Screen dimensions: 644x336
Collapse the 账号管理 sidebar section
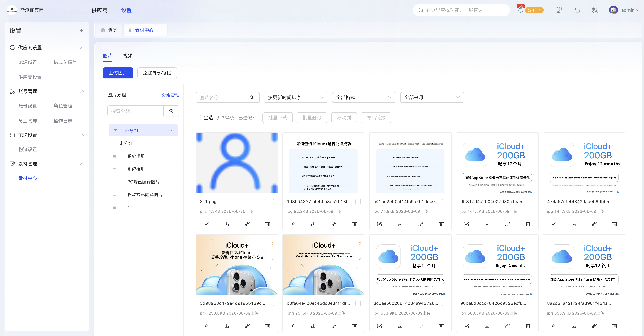(82, 91)
